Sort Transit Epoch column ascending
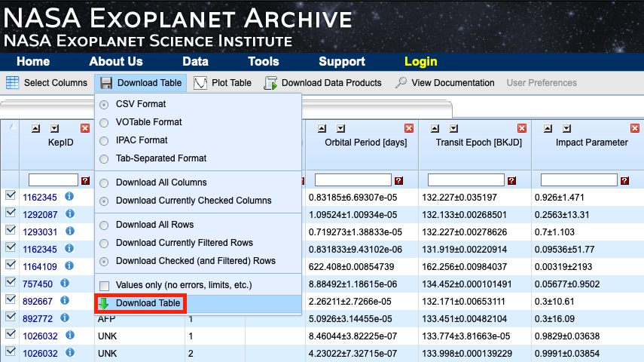644x362 pixels. click(435, 128)
